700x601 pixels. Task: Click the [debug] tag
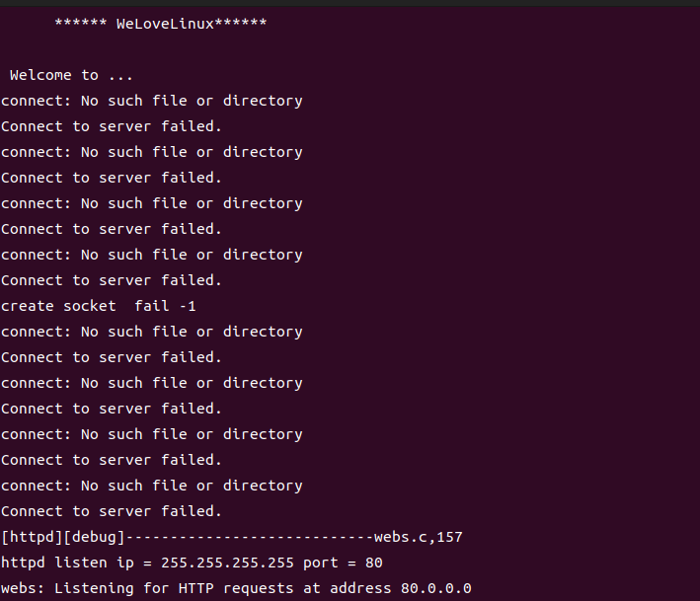[94, 537]
